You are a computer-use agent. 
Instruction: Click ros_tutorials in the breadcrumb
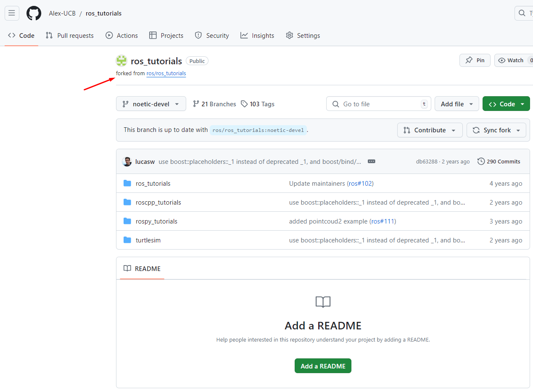click(x=103, y=13)
